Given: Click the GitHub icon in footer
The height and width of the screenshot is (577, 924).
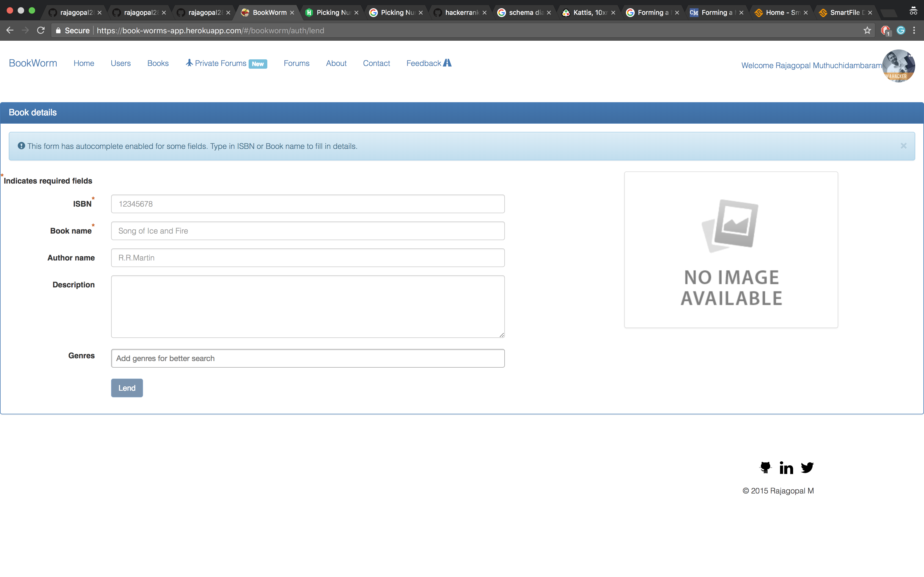Looking at the screenshot, I should (x=765, y=467).
